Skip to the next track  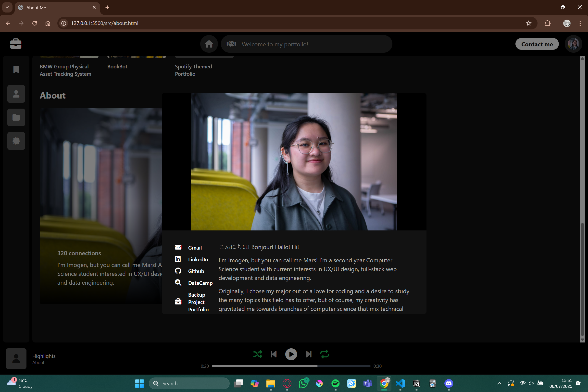(x=308, y=354)
